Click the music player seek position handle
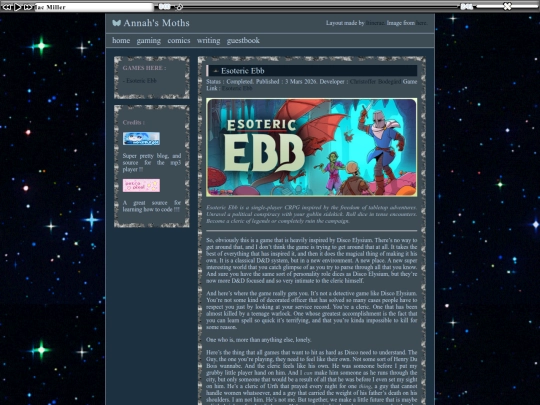The height and width of the screenshot is (405, 540). (179, 7)
